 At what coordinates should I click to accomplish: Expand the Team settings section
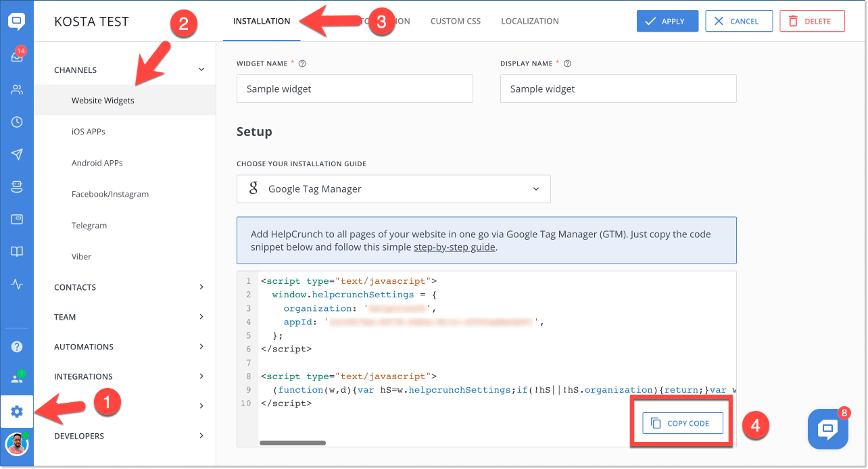pos(129,317)
